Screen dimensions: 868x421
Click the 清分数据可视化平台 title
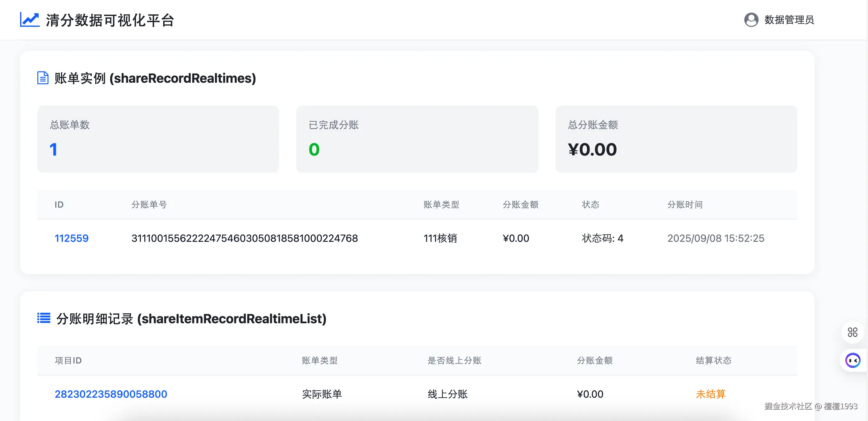point(110,20)
